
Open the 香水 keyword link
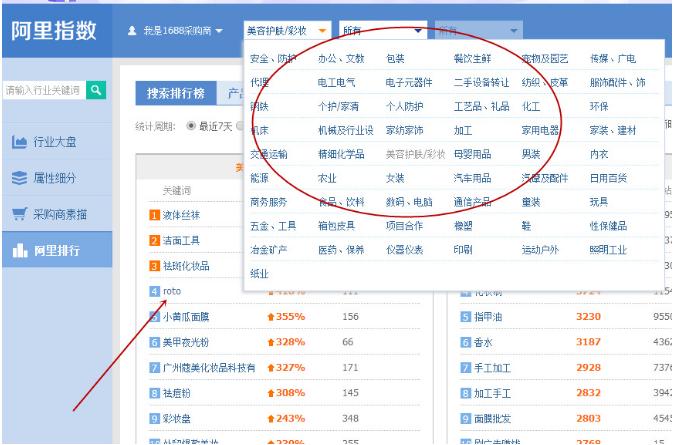(483, 342)
